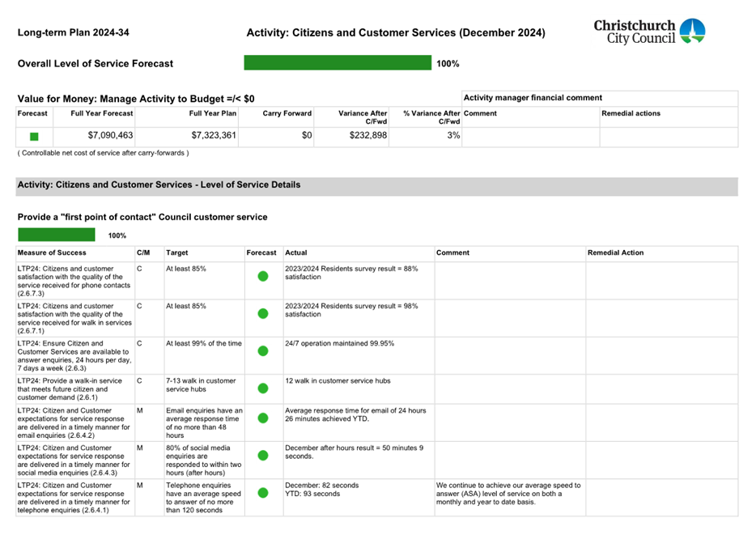
Task: Select the Remedial Action column header
Action: pos(616,253)
